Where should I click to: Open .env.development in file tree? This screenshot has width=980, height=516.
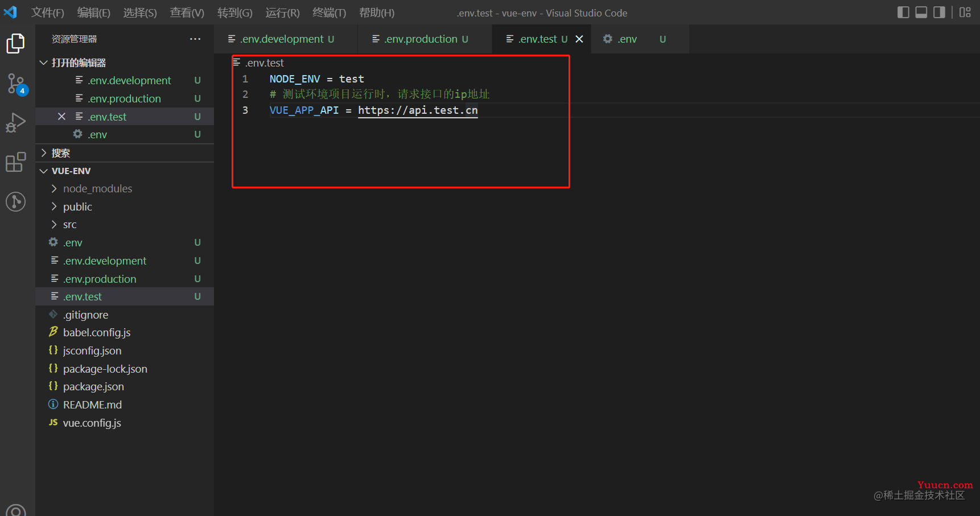click(125, 261)
